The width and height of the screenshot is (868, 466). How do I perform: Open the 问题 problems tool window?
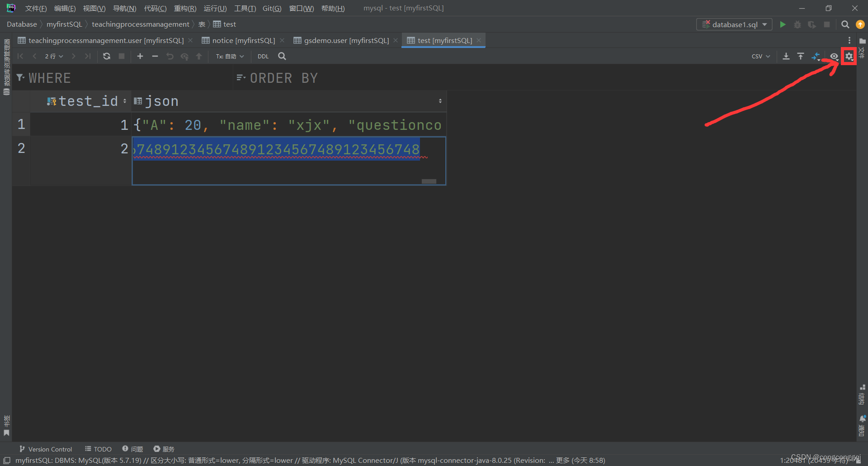click(132, 449)
